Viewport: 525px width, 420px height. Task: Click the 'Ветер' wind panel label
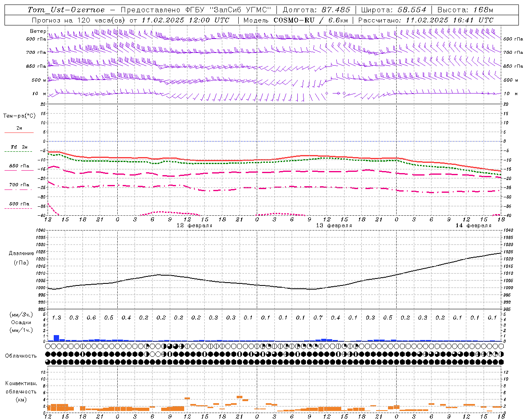point(38,31)
